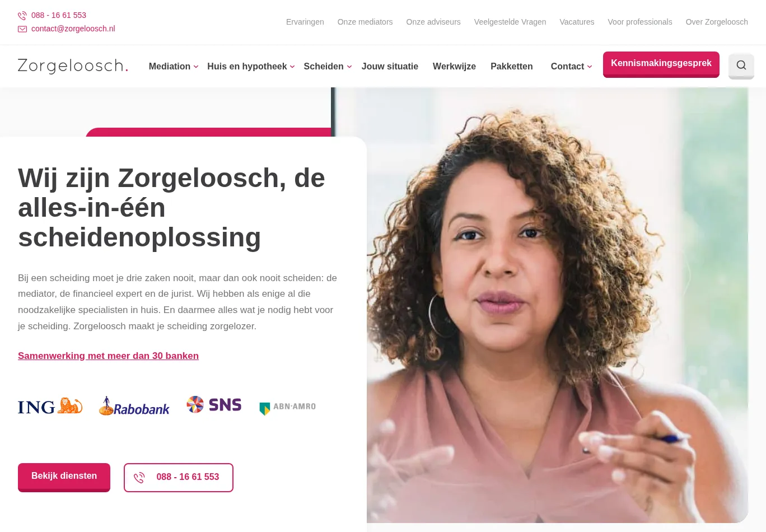766x532 pixels.
Task: Click the outlined 088 - 16 61 553 button
Action: (x=179, y=478)
